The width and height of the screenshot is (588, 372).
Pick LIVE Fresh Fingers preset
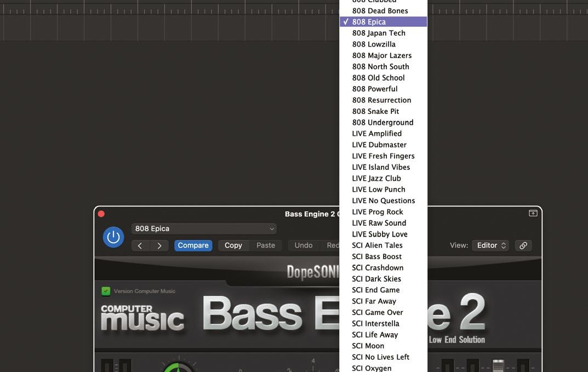click(383, 156)
